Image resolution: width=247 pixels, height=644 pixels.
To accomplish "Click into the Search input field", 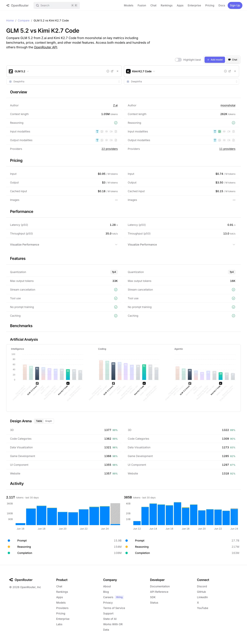I will click(x=57, y=5).
